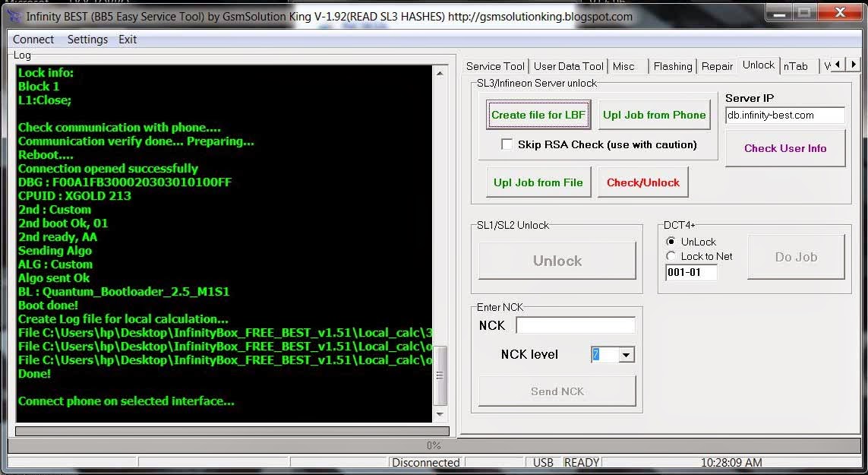Click the Send NCK button
The height and width of the screenshot is (475, 868).
pyautogui.click(x=557, y=391)
